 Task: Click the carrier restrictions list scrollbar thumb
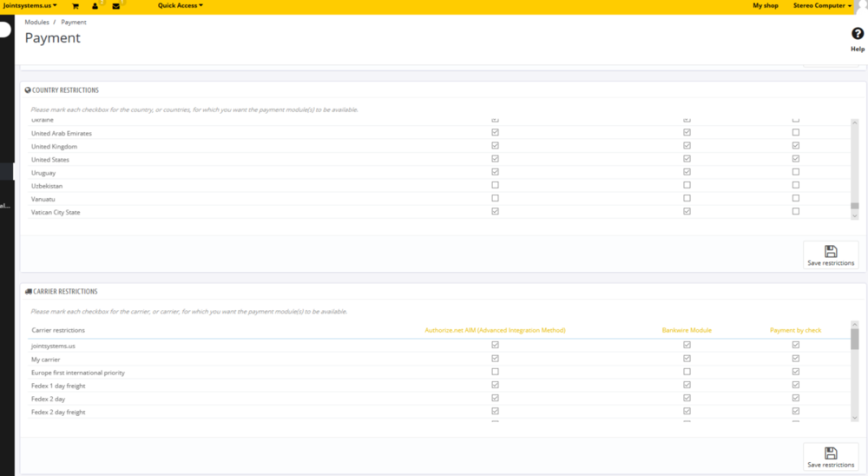(854, 339)
